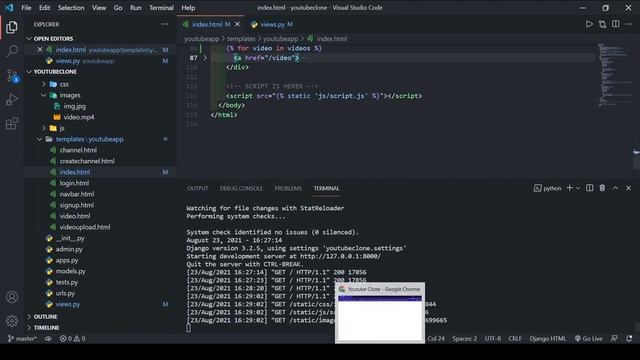Image resolution: width=640 pixels, height=360 pixels.
Task: Open channel.html in the file tree
Action: click(78, 150)
